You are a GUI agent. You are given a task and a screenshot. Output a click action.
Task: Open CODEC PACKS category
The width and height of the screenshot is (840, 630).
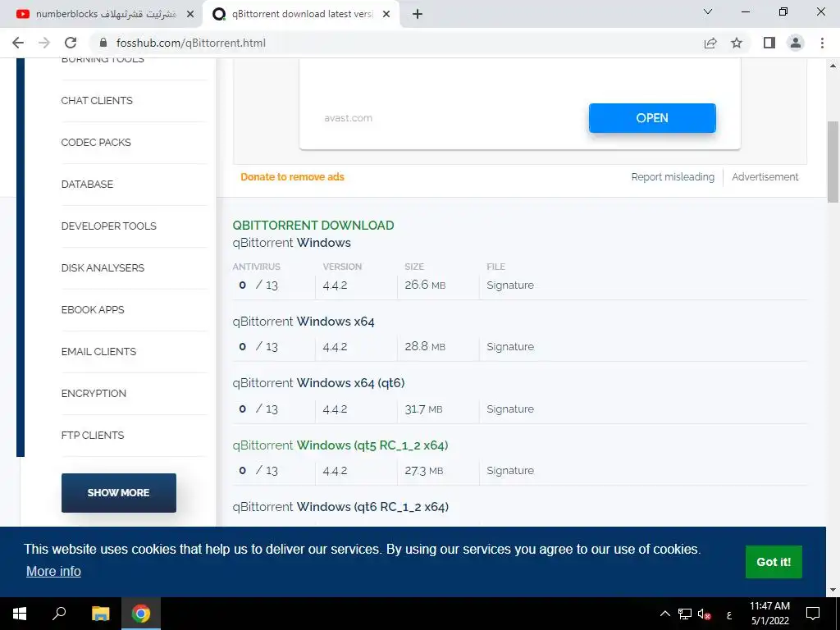pos(96,143)
